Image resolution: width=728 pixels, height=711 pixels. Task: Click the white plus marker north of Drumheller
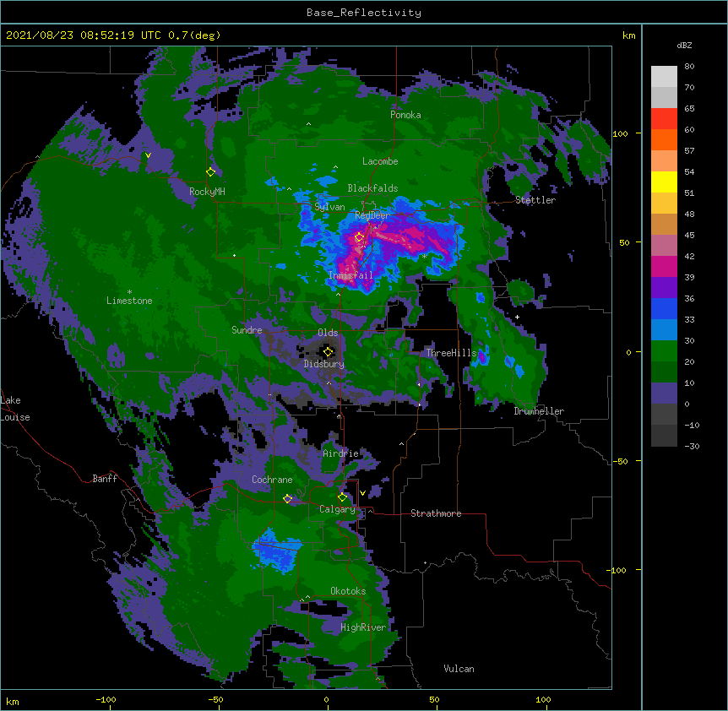(517, 317)
